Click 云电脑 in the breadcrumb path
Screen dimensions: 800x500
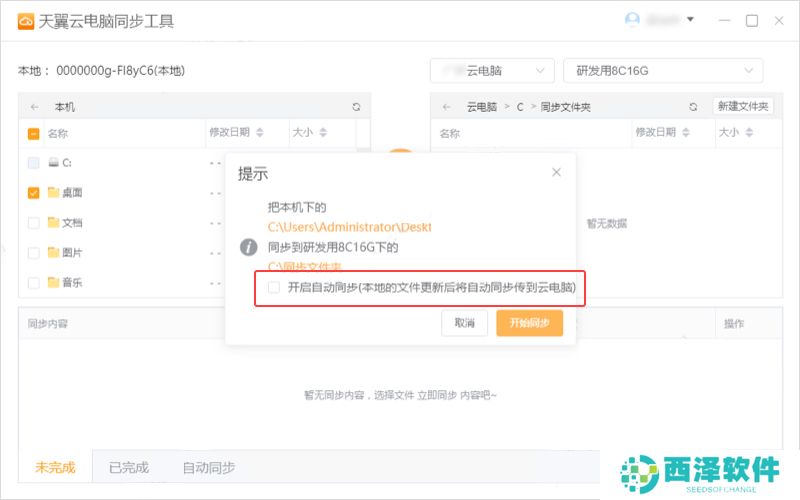point(482,107)
